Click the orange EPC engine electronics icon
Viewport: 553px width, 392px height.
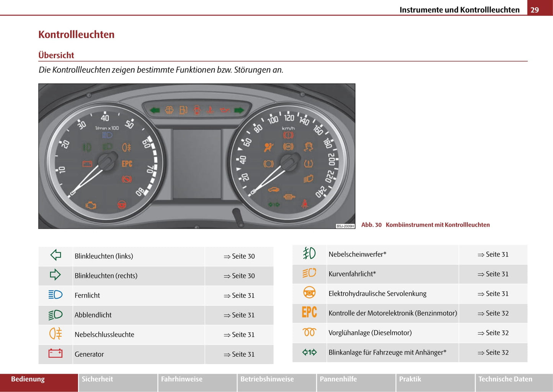(309, 312)
